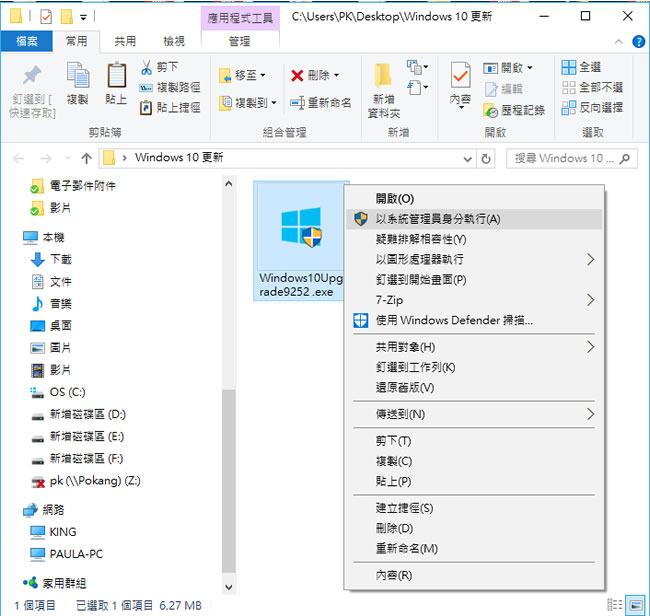Click Copy Path in ribbon

170,87
